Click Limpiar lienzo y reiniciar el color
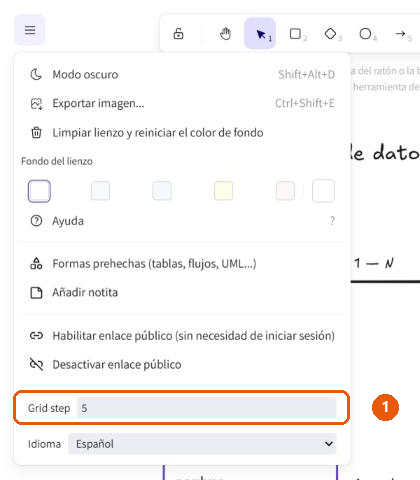Viewport: 420px width, 480px height. 182,133
